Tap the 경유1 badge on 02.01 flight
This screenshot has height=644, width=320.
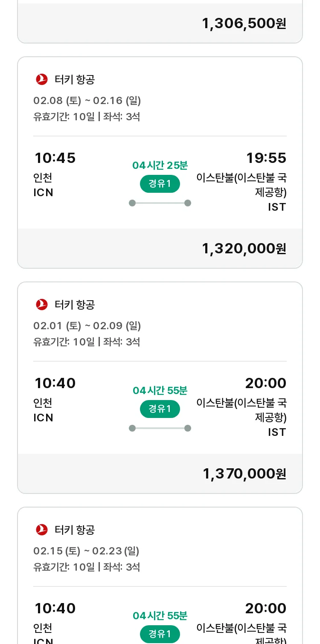pos(160,409)
